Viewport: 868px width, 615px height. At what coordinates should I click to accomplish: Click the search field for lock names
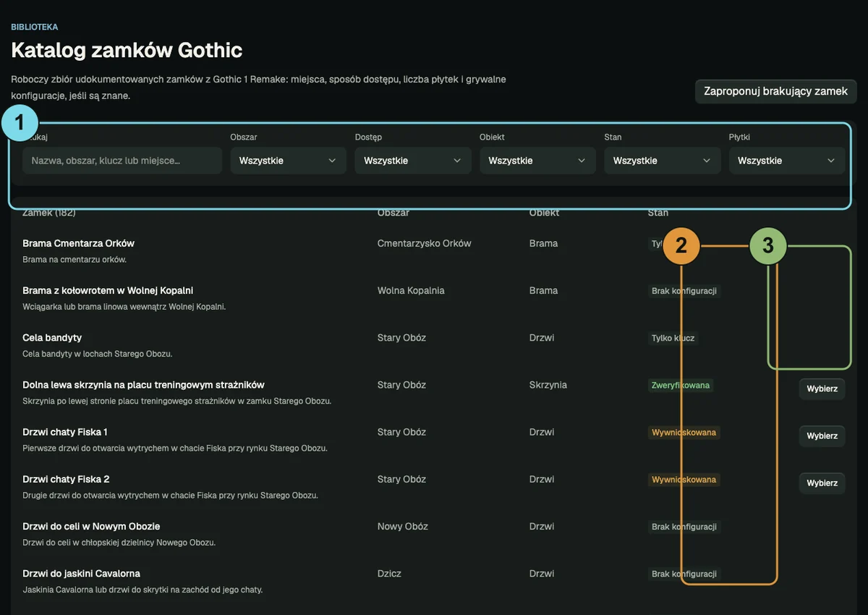122,161
